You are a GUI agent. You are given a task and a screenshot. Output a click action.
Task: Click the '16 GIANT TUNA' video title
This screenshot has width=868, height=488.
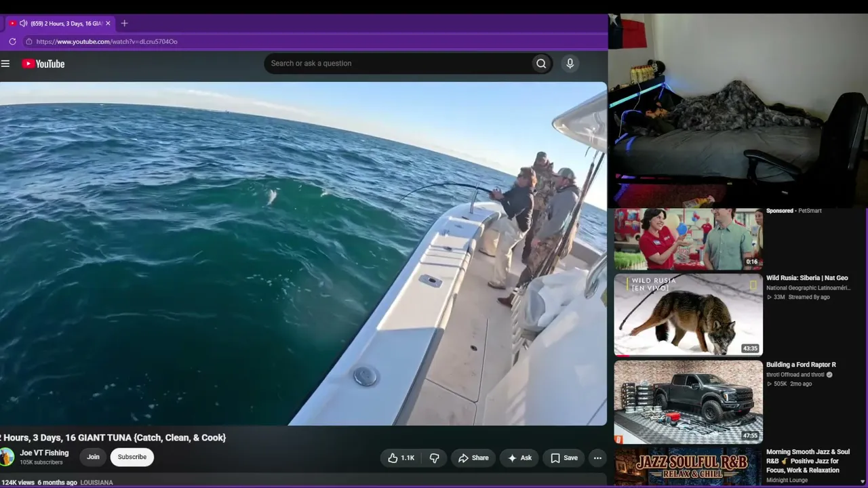point(113,438)
